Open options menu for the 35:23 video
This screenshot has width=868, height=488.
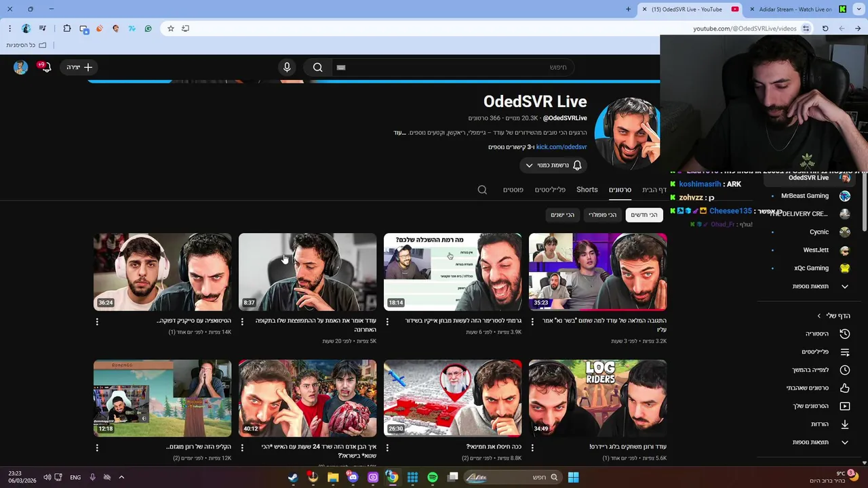tap(532, 322)
